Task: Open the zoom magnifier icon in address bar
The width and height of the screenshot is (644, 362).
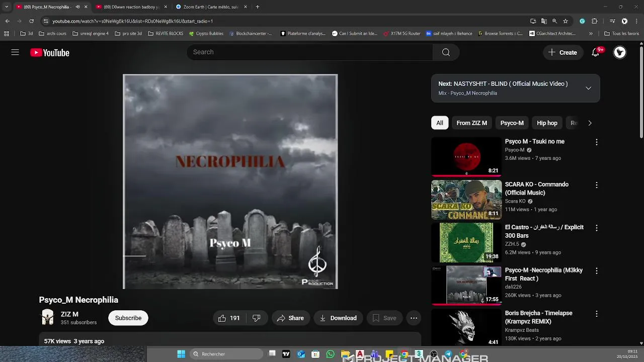Action: [x=554, y=21]
